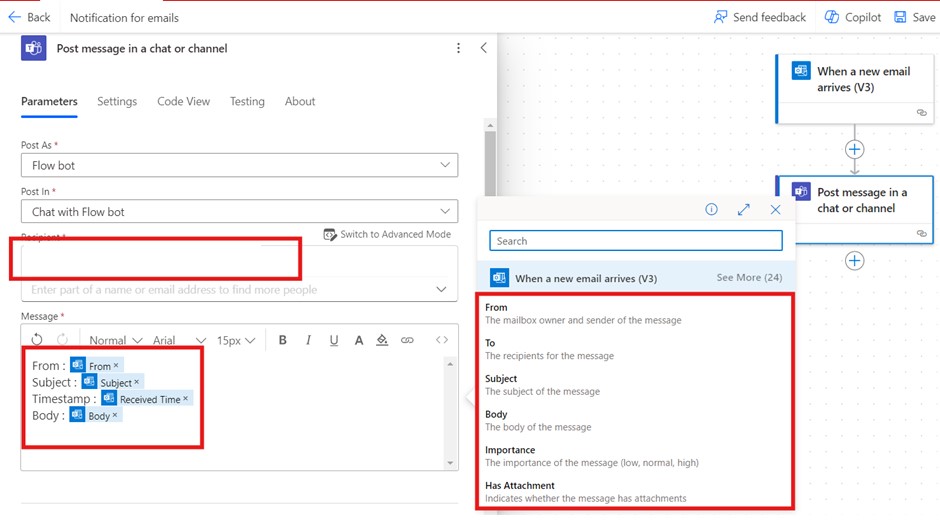Open the Code View tab
Screen dimensions: 940x523
[x=183, y=101]
